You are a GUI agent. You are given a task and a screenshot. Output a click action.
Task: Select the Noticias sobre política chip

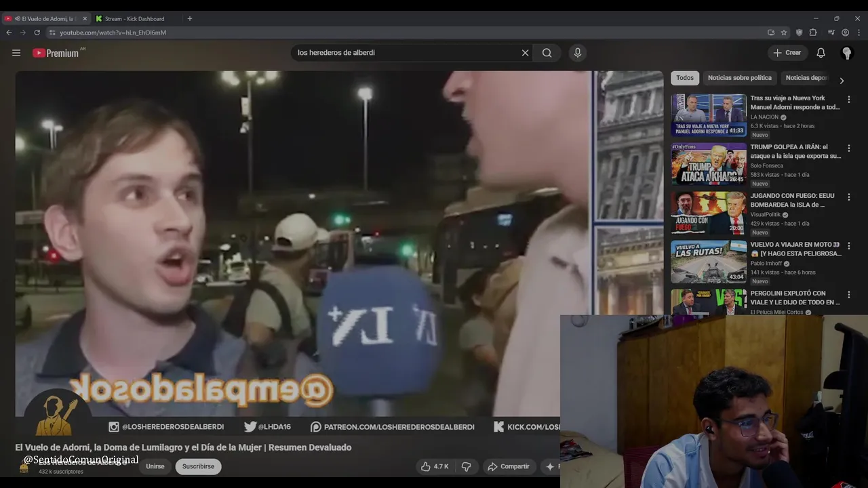click(740, 78)
